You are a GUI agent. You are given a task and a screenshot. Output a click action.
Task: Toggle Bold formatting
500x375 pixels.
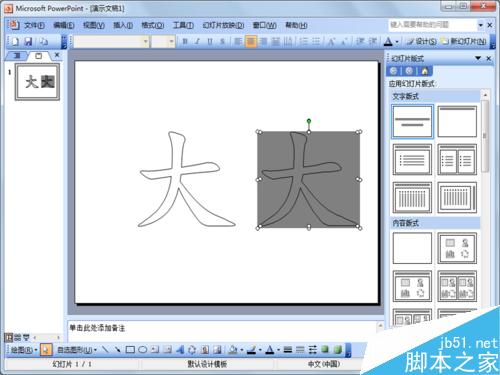[x=185, y=42]
